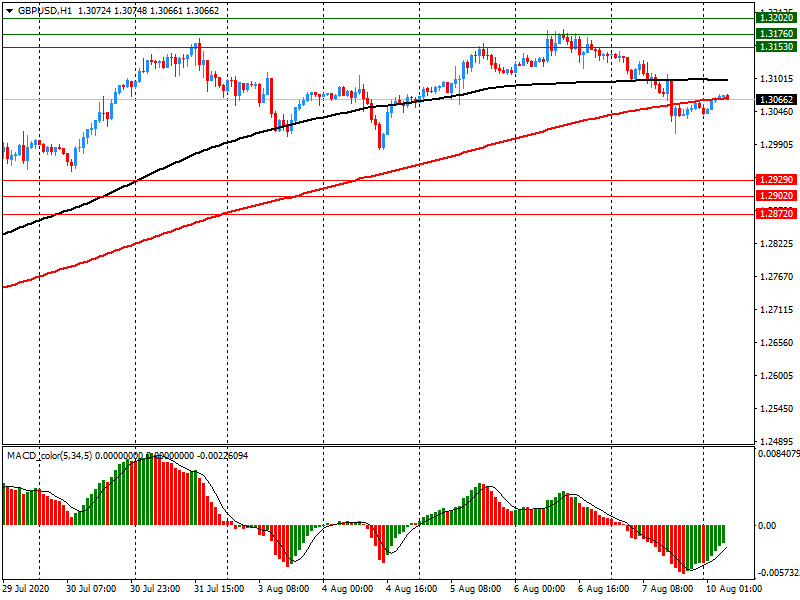Select the 1.31760 green resistance level label
800x600 pixels.
776,34
